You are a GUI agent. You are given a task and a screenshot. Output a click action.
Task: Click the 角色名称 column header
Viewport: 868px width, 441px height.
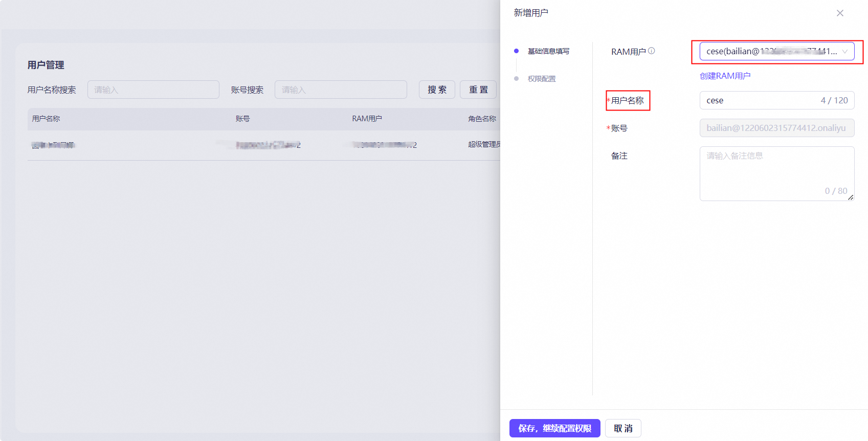[482, 119]
